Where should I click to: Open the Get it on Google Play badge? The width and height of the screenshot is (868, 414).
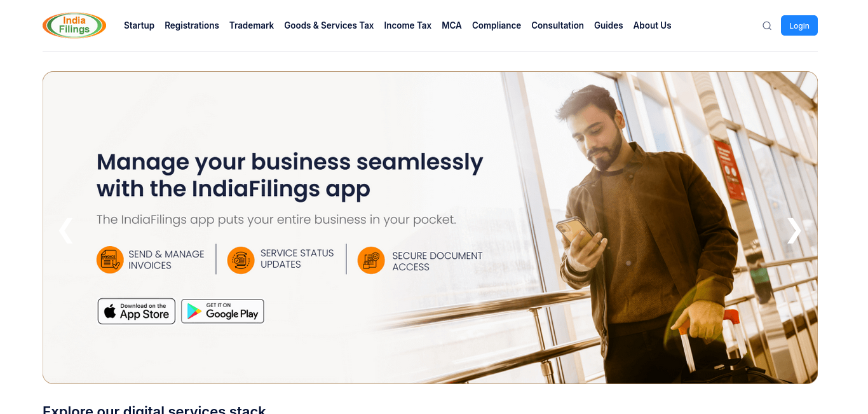(x=222, y=311)
